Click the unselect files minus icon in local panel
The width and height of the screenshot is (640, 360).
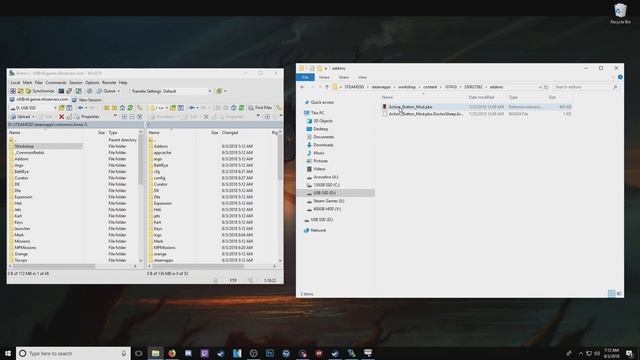pos(132,117)
